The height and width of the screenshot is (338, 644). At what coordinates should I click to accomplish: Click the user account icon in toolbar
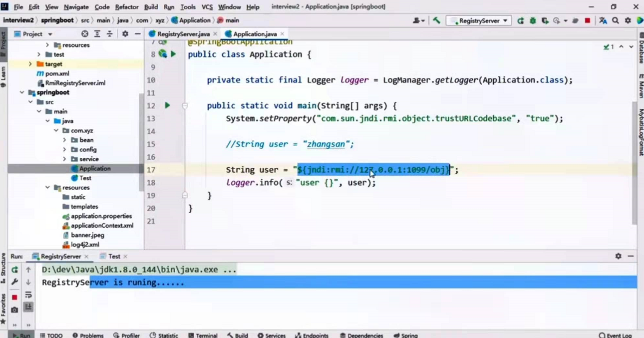[418, 20]
